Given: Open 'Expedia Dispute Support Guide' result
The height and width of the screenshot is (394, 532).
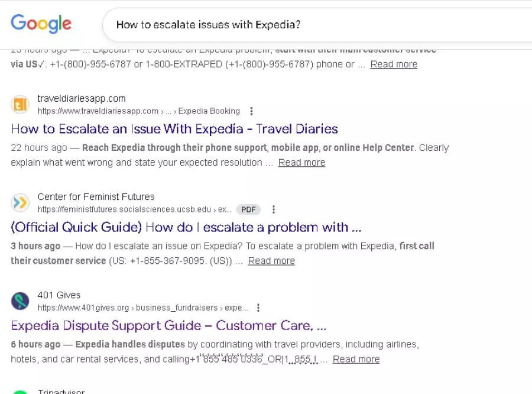Looking at the screenshot, I should (168, 325).
